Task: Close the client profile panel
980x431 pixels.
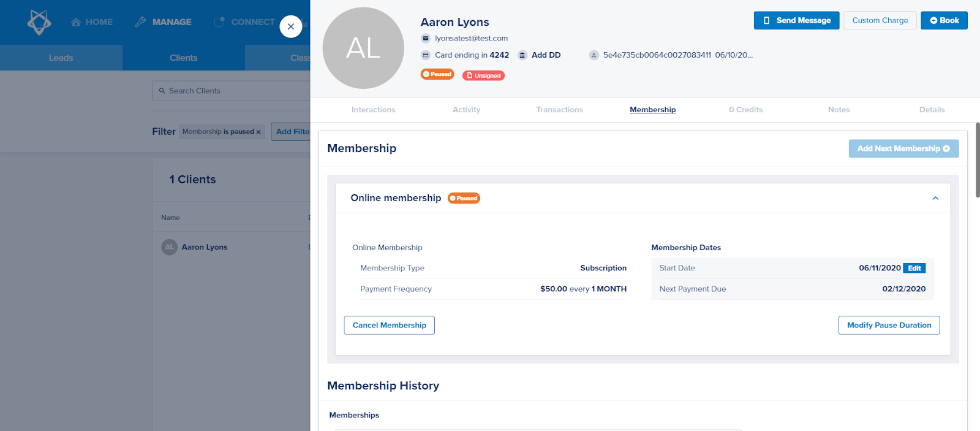Action: pos(291,26)
